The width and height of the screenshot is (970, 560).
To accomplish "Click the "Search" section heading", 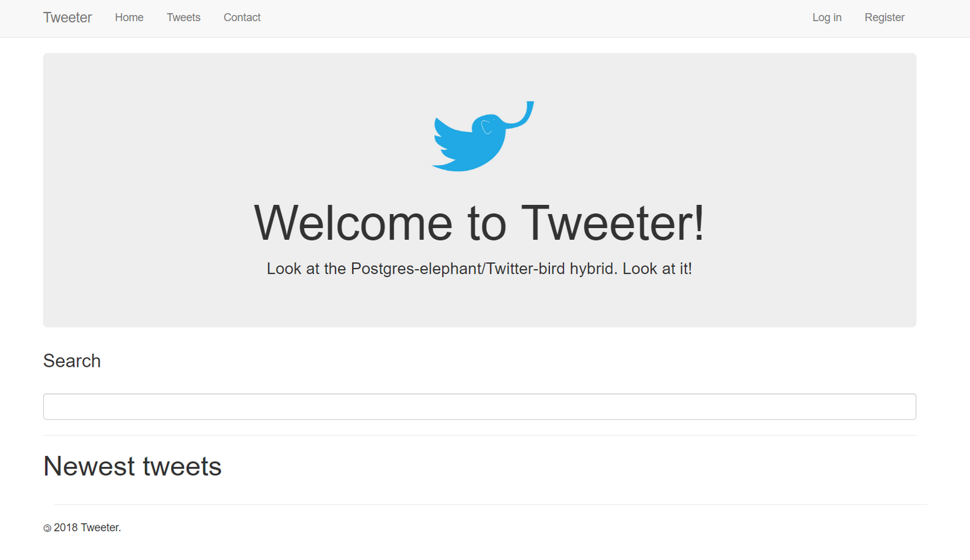I will click(72, 361).
